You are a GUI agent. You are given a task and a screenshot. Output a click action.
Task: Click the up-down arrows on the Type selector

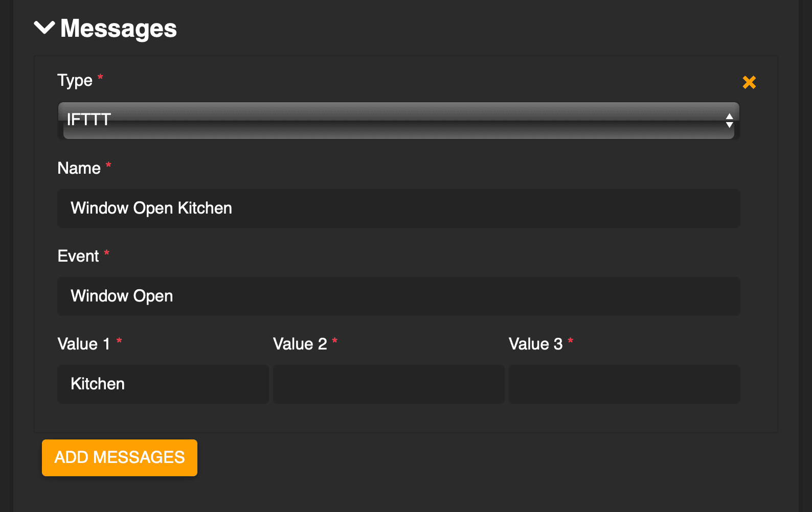point(729,121)
